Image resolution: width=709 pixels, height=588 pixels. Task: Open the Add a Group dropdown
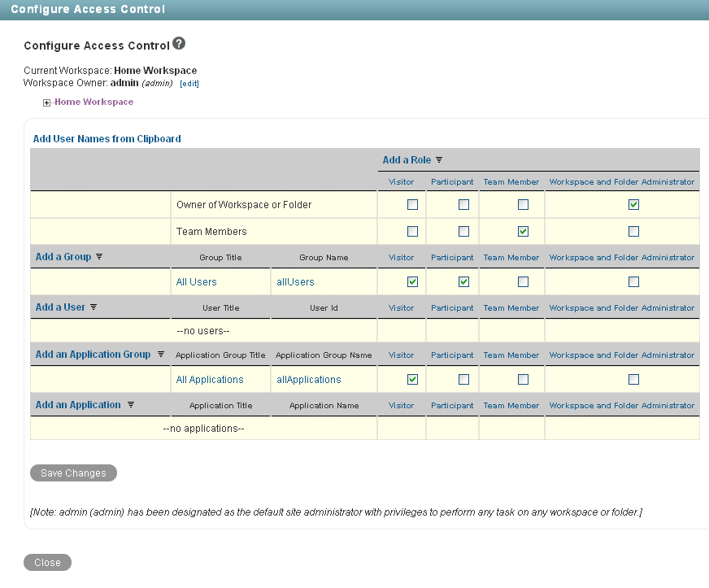[x=64, y=256]
